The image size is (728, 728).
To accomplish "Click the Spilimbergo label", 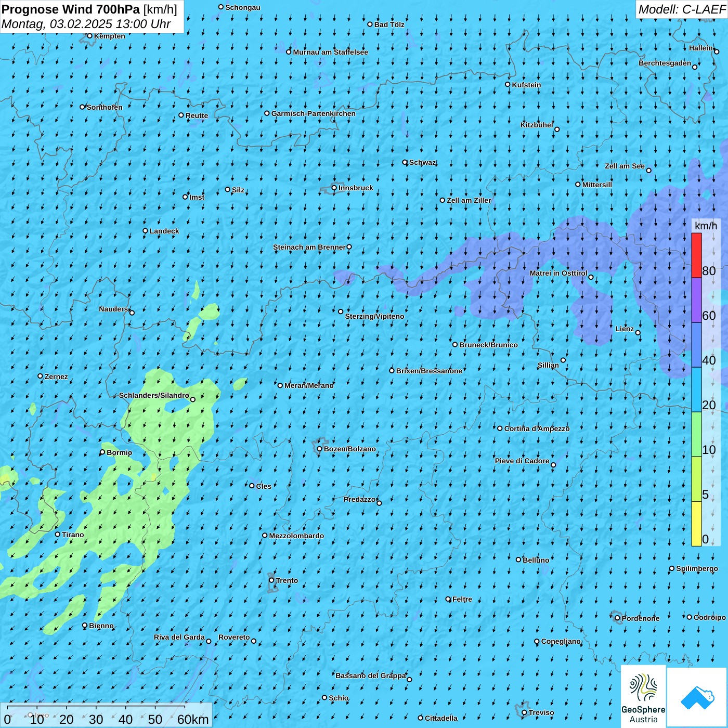I will (x=697, y=568).
